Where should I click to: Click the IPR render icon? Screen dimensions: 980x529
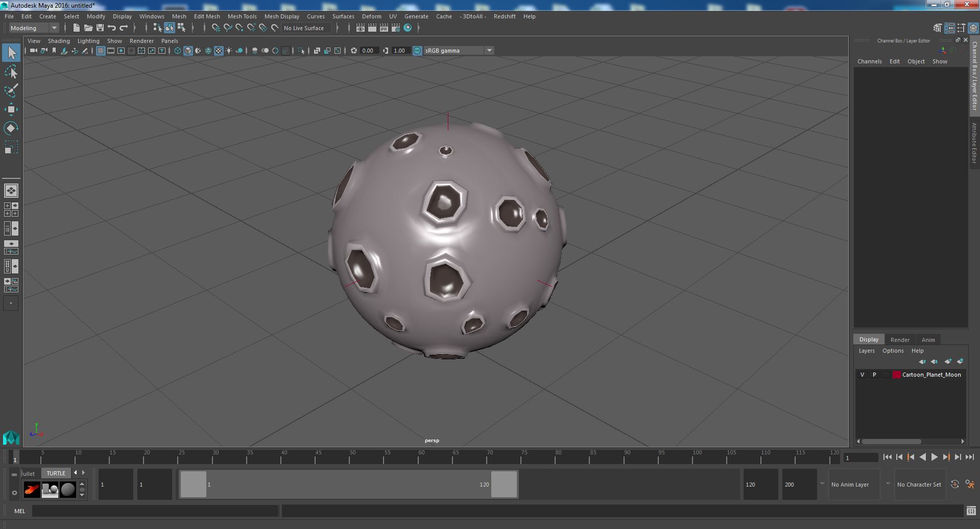tap(384, 28)
